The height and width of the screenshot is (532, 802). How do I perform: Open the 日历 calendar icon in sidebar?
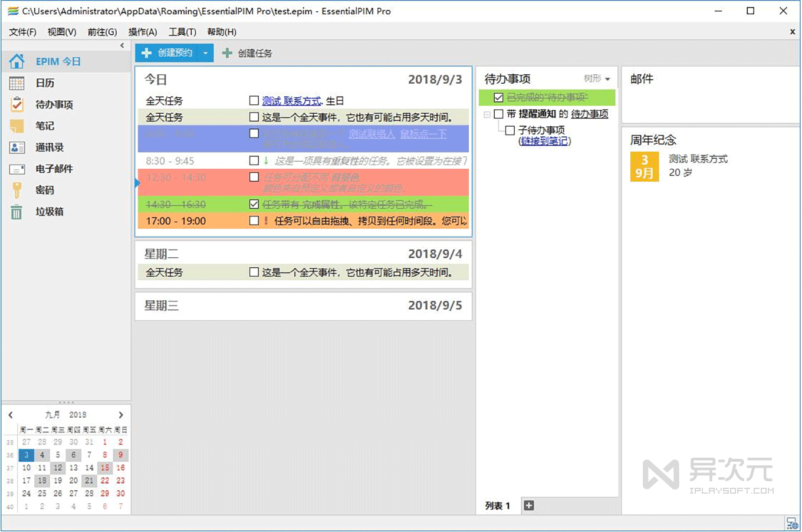point(17,83)
